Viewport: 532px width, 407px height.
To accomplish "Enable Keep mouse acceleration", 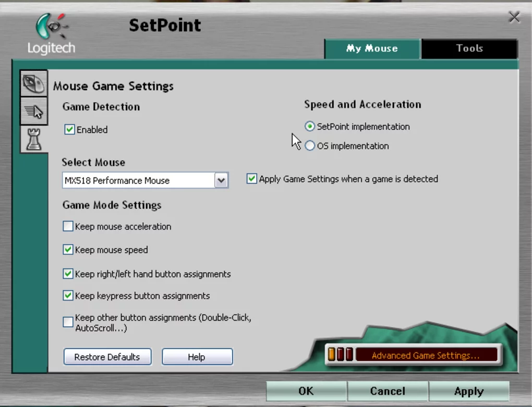I will (x=68, y=226).
